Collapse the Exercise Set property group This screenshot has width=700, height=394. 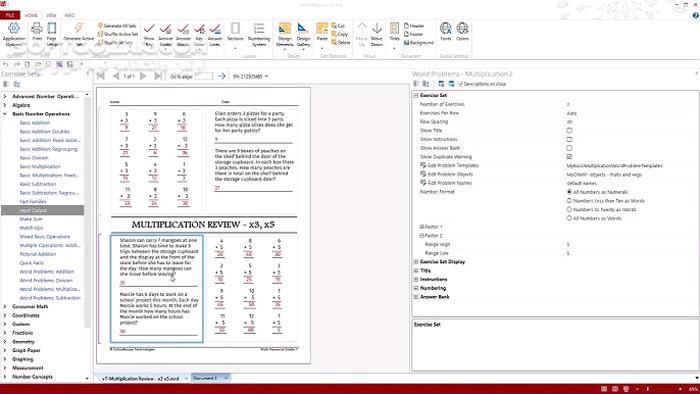pos(416,95)
